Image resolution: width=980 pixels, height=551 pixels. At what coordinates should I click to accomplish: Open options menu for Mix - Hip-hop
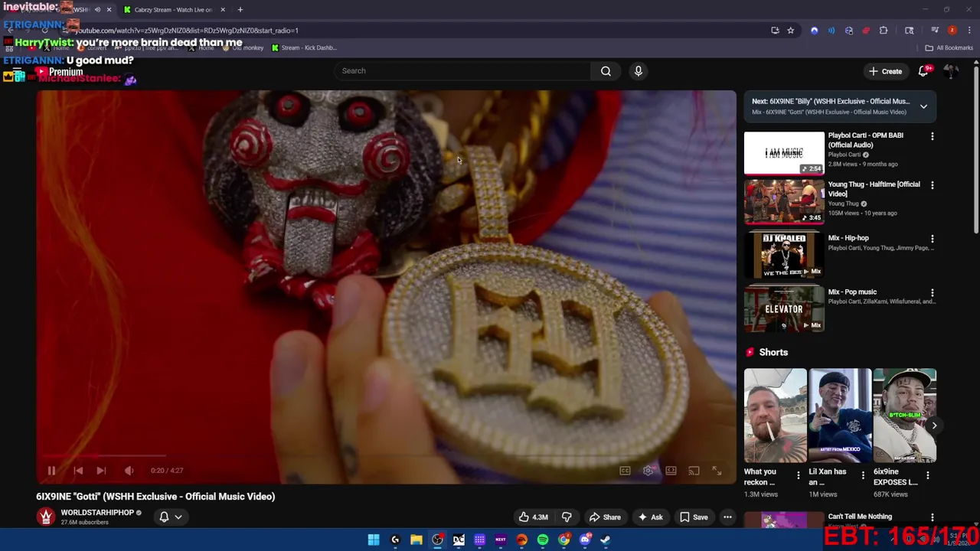[932, 239]
